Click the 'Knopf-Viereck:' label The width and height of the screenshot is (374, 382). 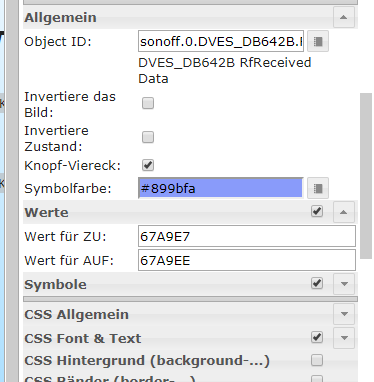[x=72, y=166]
